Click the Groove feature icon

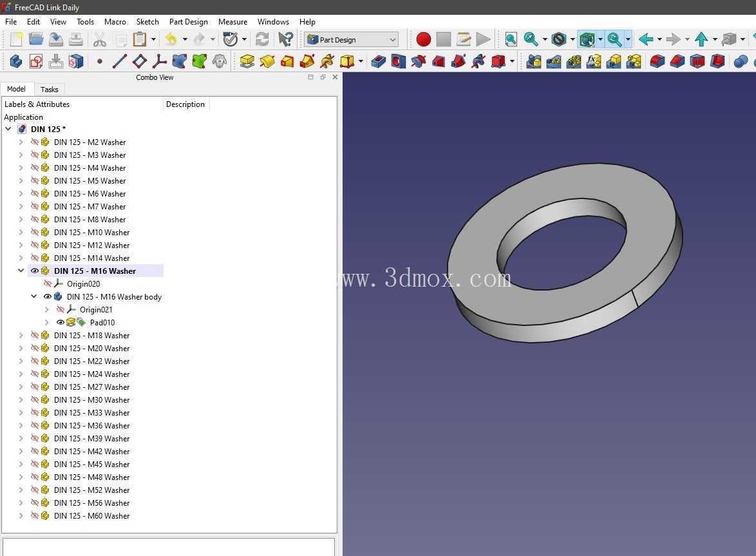coord(419,62)
